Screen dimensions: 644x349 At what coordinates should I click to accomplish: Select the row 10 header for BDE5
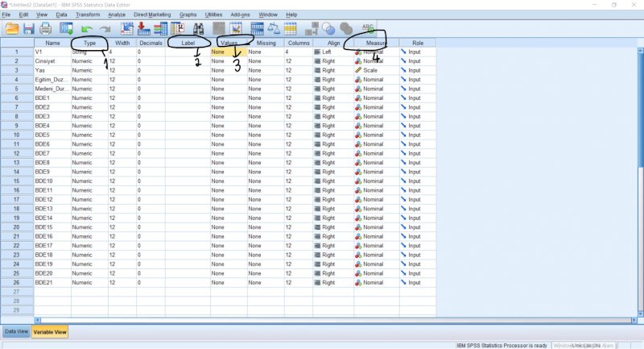coord(15,134)
